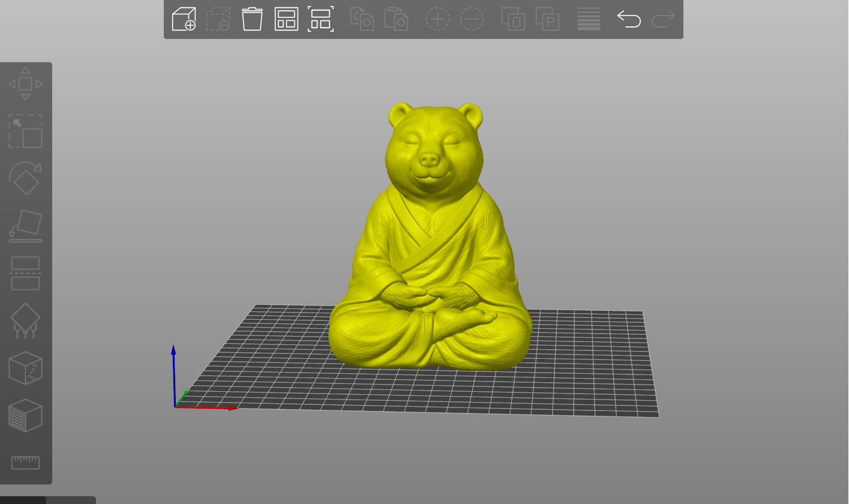This screenshot has width=849, height=504.
Task: Remove an instance with the minus circle
Action: coord(472,19)
